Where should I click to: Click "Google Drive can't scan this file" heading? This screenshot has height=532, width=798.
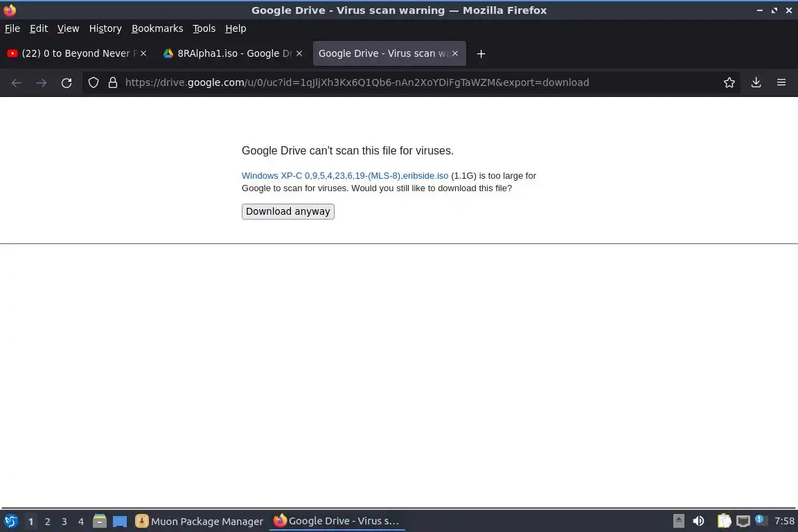tap(348, 151)
